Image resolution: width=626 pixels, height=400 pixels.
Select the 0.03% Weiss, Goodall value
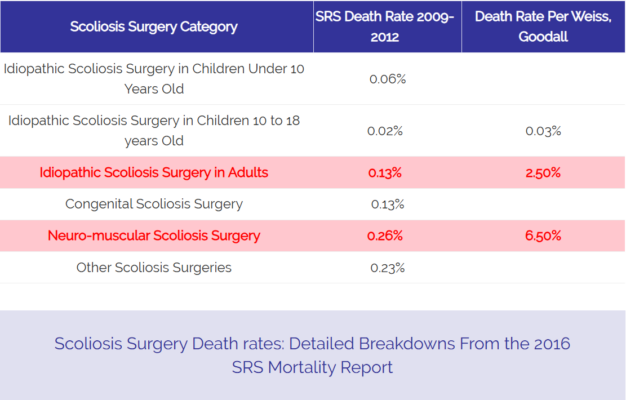point(542,131)
